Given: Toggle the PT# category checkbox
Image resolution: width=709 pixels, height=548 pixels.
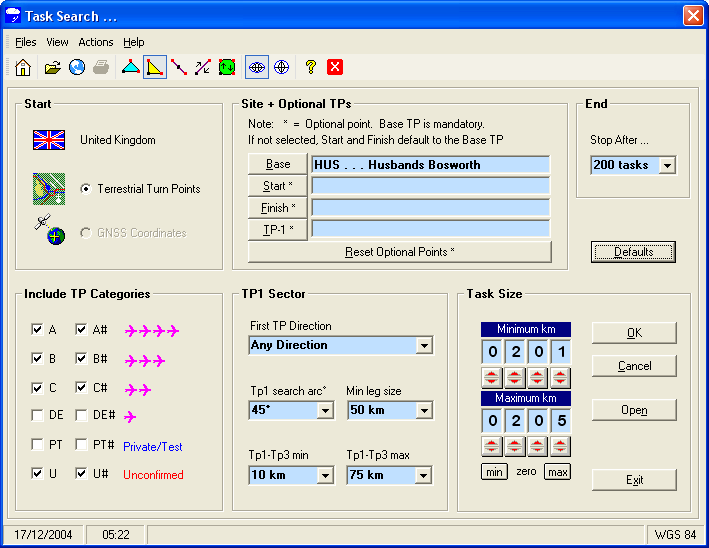Looking at the screenshot, I should pyautogui.click(x=81, y=445).
